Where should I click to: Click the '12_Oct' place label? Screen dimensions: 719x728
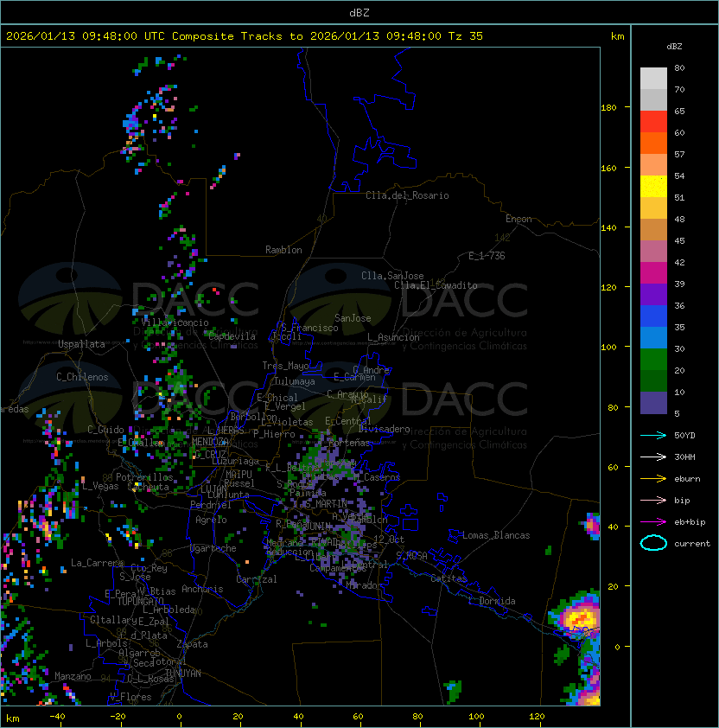pos(389,540)
